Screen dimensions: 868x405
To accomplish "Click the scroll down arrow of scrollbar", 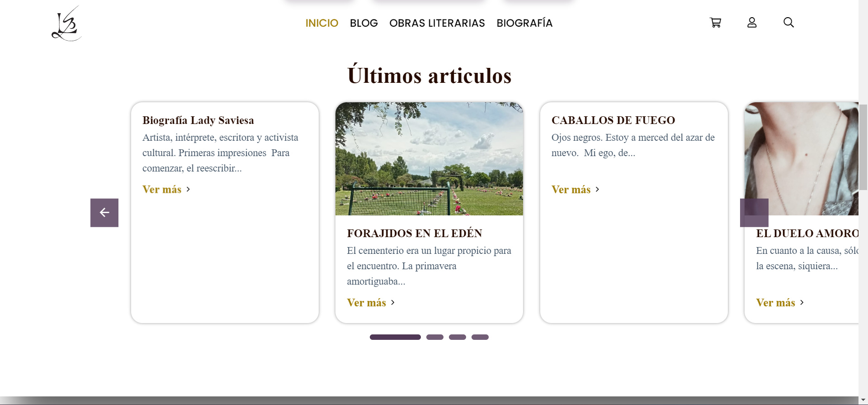I will point(863,400).
